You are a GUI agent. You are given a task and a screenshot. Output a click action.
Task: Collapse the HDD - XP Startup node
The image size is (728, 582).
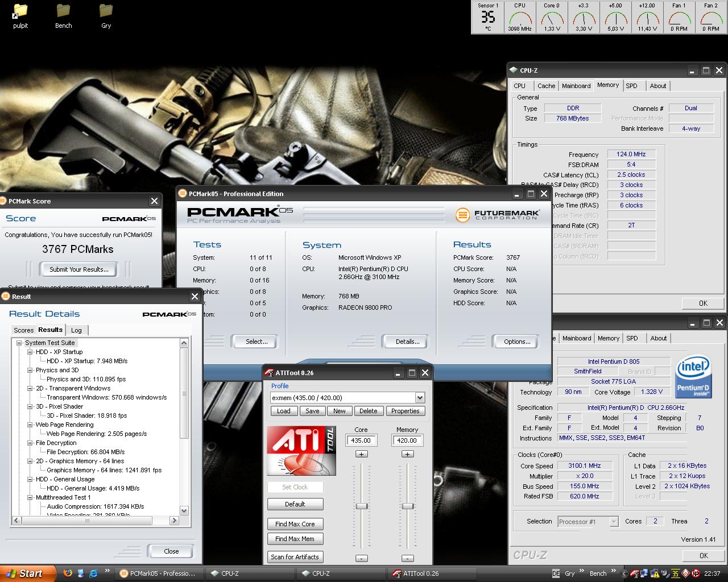30,352
